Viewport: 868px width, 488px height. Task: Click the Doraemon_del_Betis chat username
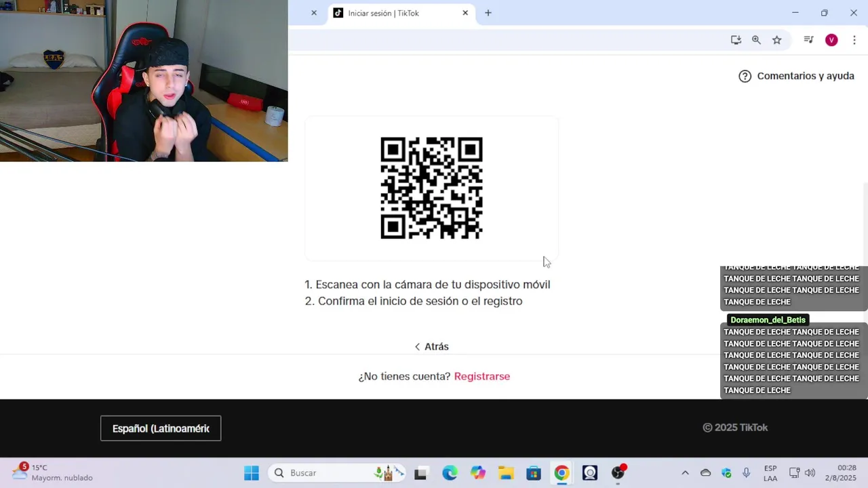click(768, 320)
